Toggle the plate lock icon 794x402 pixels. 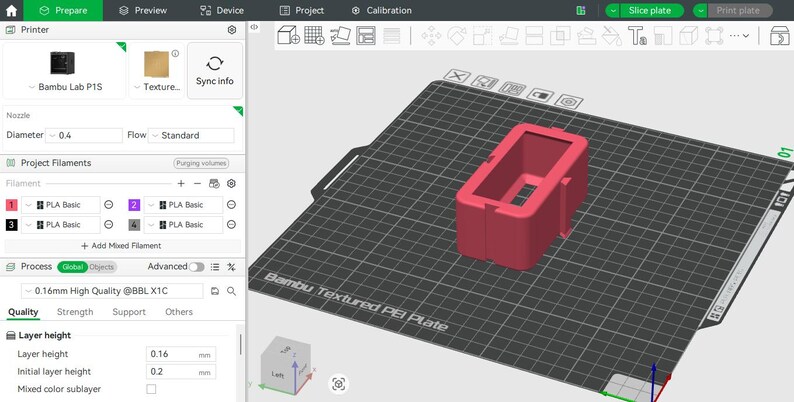click(x=540, y=95)
